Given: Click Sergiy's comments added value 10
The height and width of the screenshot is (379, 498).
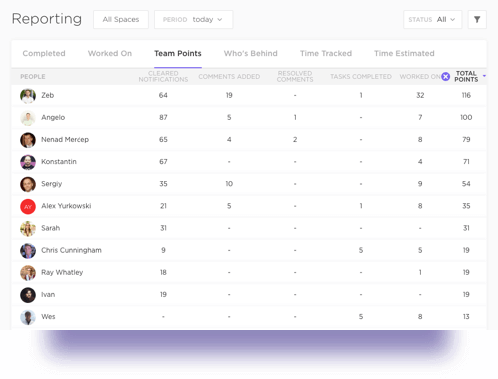Looking at the screenshot, I should [x=229, y=184].
